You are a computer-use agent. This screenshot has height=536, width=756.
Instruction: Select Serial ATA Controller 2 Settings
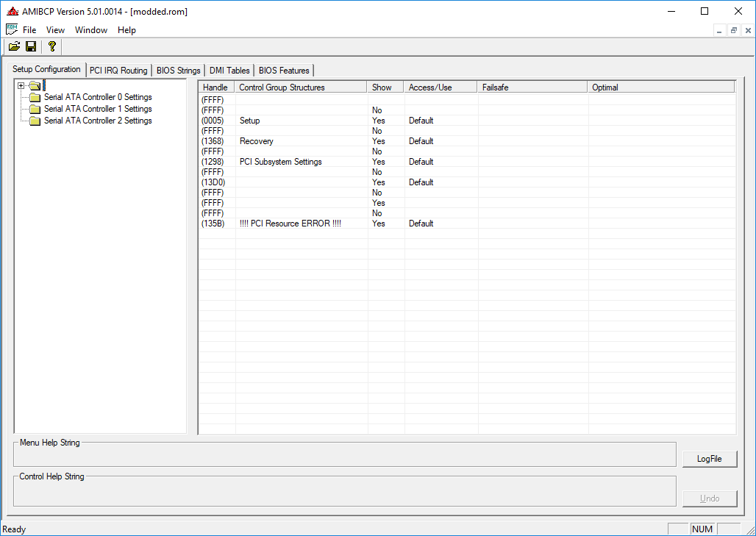click(x=98, y=121)
